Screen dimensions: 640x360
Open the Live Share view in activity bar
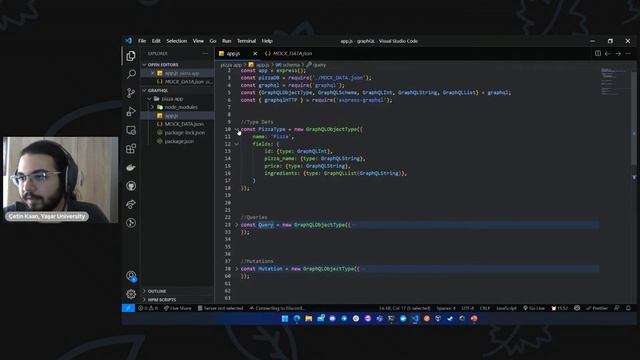[131, 204]
